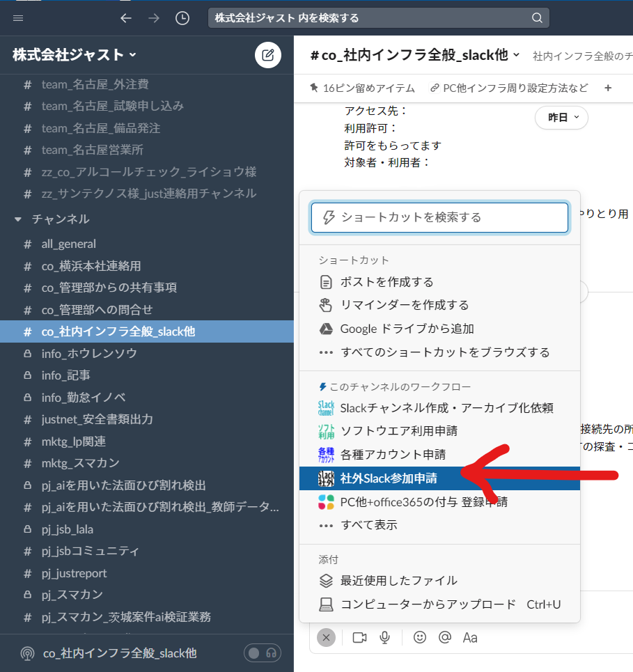This screenshot has width=633, height=672.
Task: Open channel details chevron for co_社内インフラ全般_slack他
Action: click(517, 55)
